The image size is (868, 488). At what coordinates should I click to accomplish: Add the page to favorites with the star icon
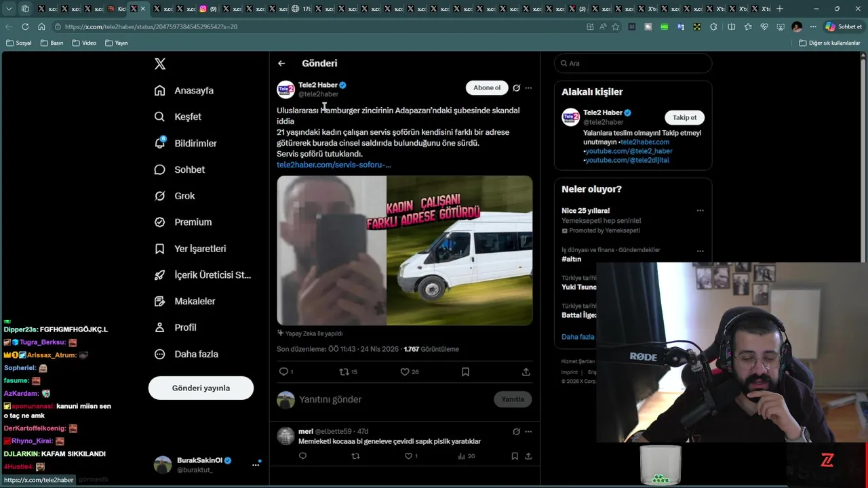click(x=615, y=26)
